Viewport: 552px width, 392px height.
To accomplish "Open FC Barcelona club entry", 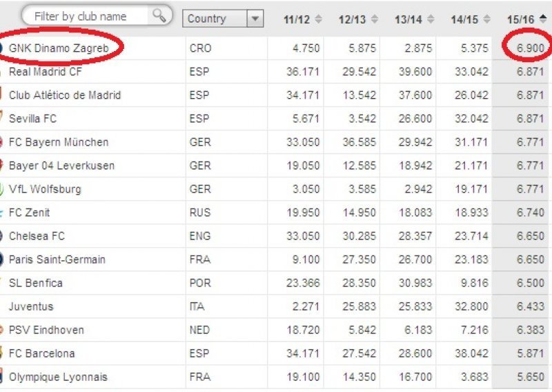I will pyautogui.click(x=41, y=353).
